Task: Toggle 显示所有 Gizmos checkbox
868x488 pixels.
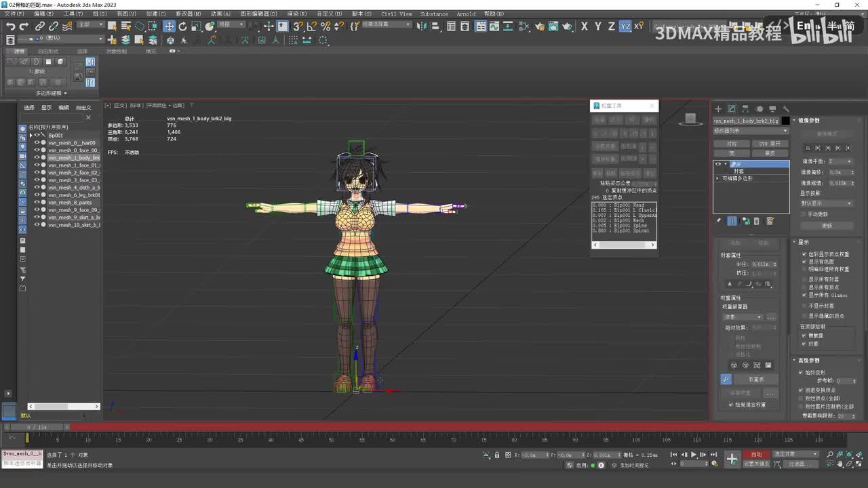Action: 804,295
